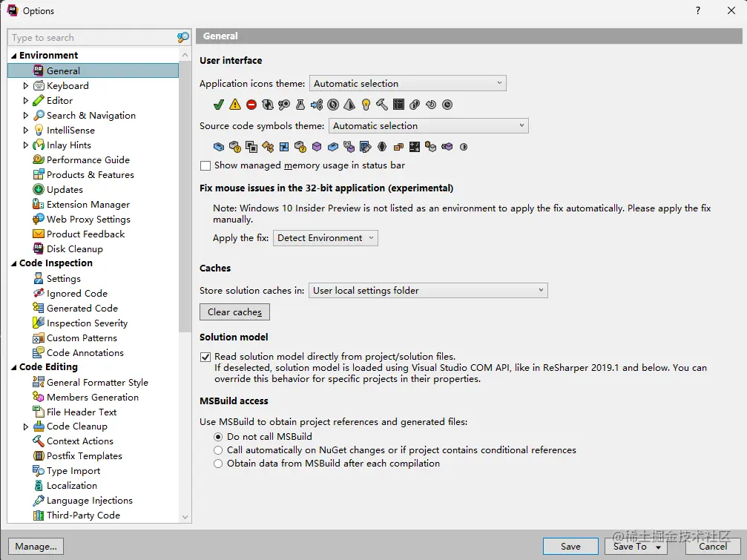Screen dimensions: 747x560
Task: Click the Generated Code icon
Action: pos(39,308)
